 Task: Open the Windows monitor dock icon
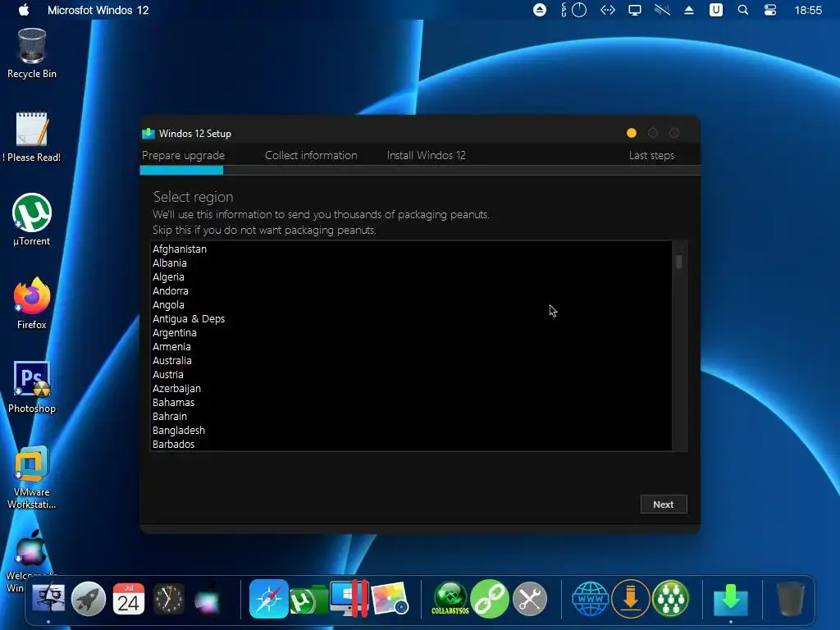[349, 598]
